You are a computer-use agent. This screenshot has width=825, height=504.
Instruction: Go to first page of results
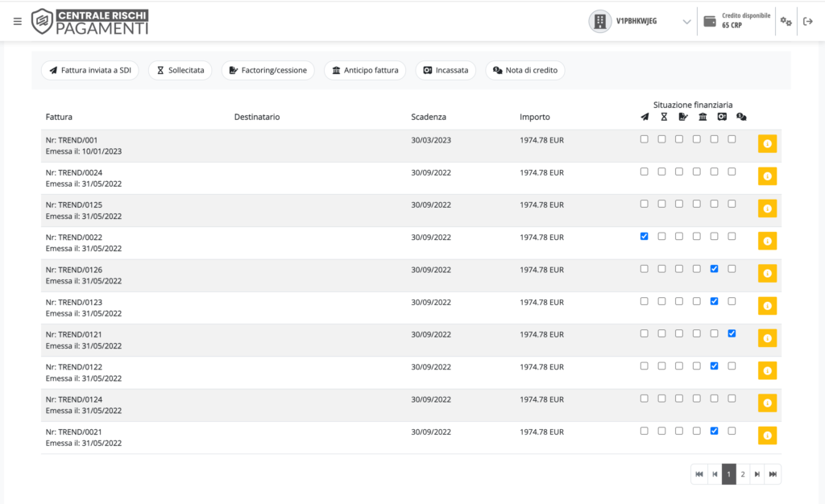pyautogui.click(x=699, y=474)
